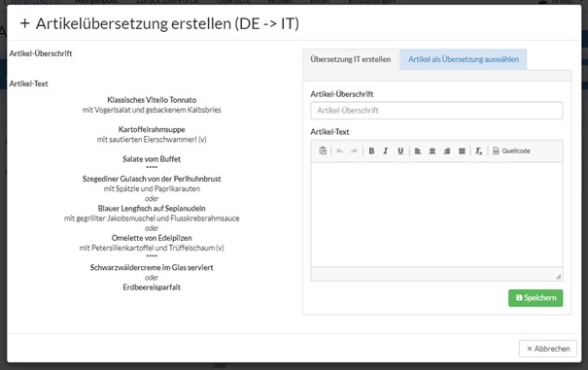Select 'mit Spätzle und Paprikarauten' line
This screenshot has width=588, height=370.
tap(152, 188)
